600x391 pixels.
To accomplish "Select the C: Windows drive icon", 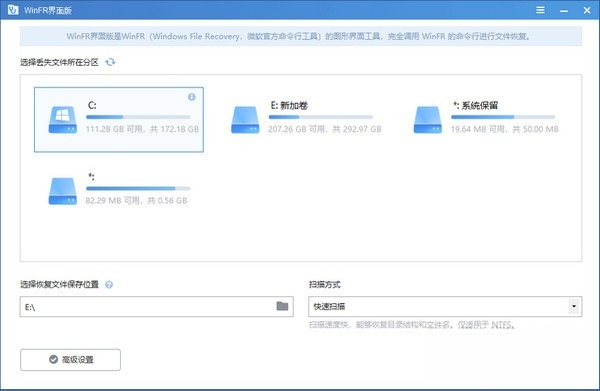I will (x=63, y=120).
